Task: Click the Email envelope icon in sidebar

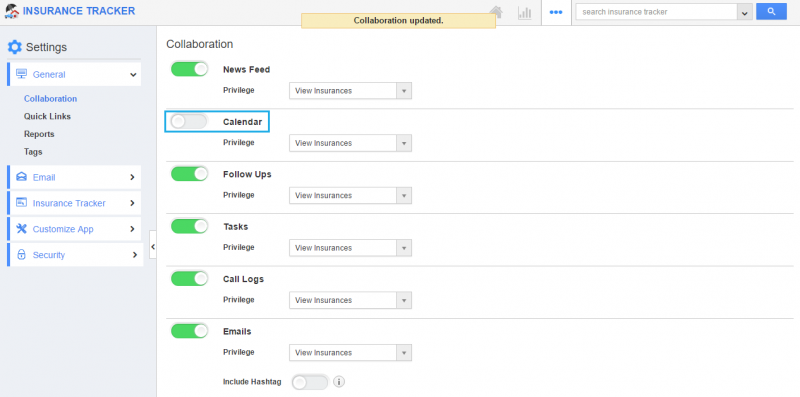Action: click(x=21, y=177)
